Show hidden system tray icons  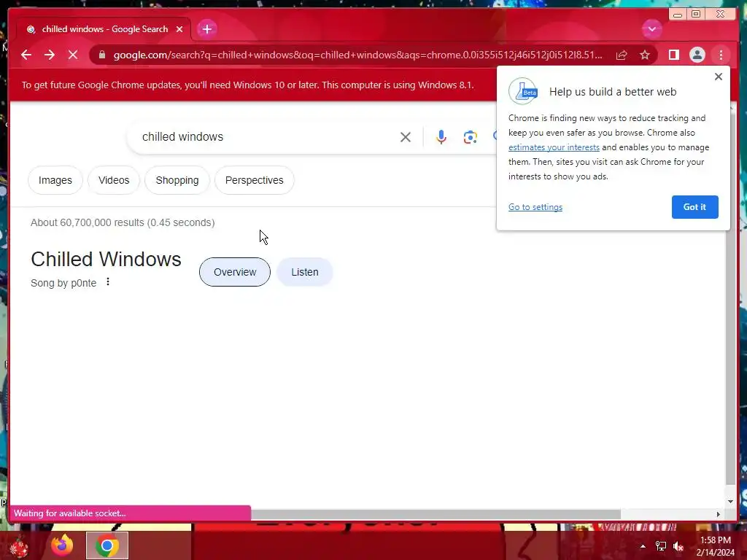[x=643, y=546]
